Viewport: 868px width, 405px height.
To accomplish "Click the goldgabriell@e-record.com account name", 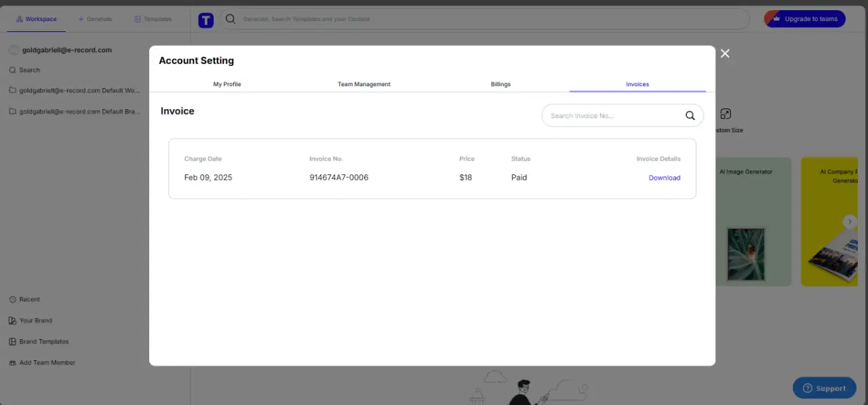I will pyautogui.click(x=66, y=50).
